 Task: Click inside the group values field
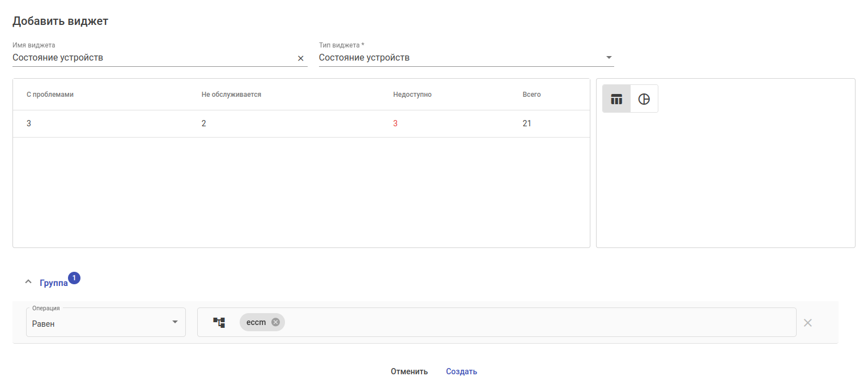point(510,322)
